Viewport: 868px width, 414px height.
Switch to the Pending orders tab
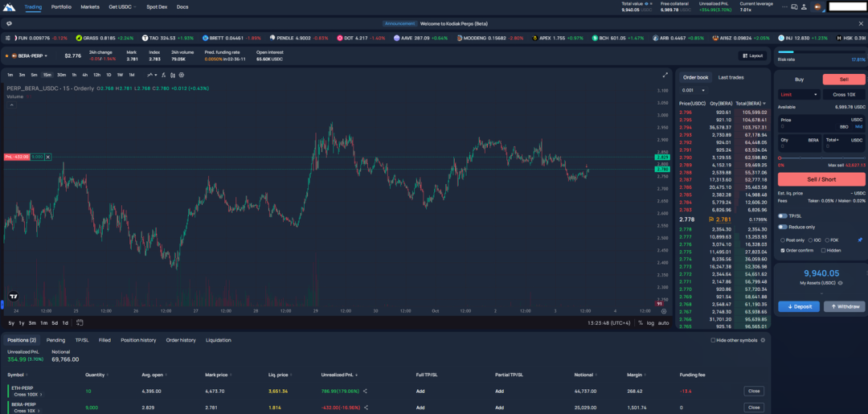tap(55, 340)
